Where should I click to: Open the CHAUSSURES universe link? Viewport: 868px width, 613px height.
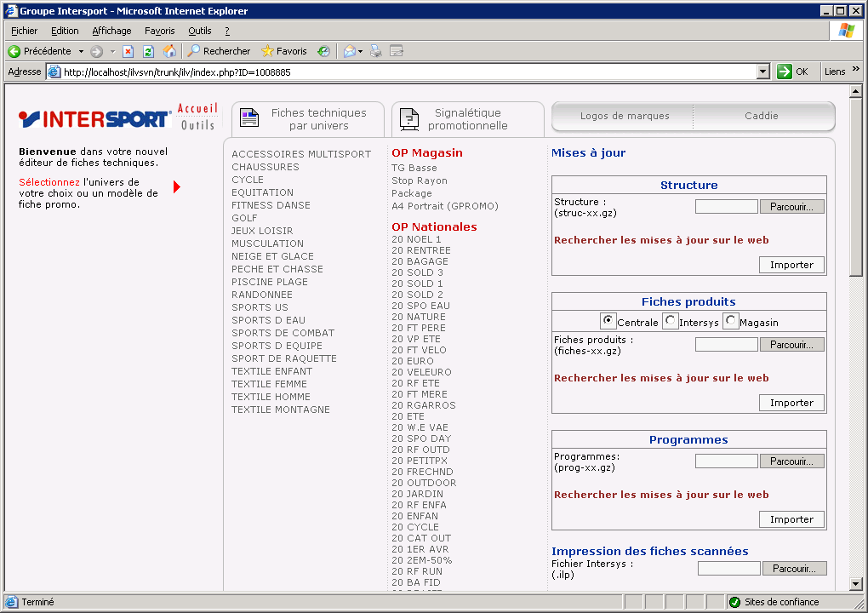click(x=266, y=167)
